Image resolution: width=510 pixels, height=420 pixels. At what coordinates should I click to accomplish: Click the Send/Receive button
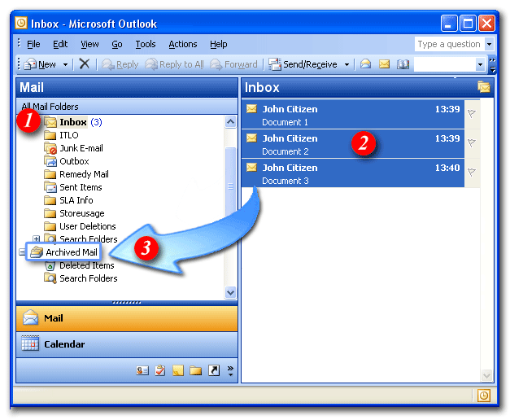[x=306, y=64]
